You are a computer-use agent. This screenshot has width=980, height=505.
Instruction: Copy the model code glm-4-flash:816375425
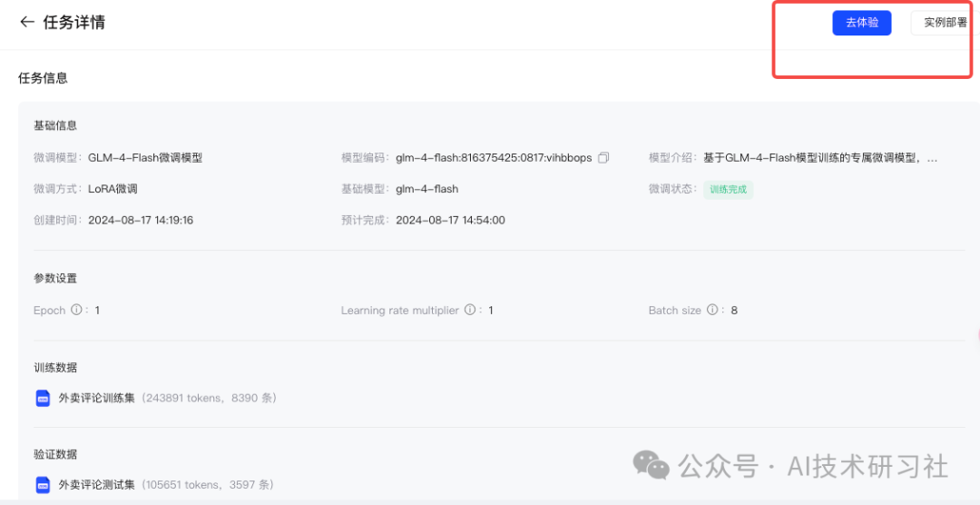coord(603,158)
